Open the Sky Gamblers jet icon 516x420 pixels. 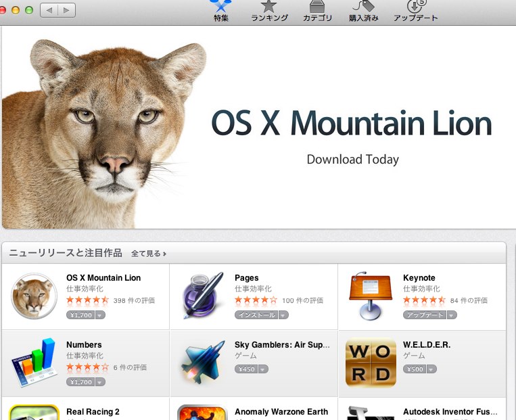(x=202, y=362)
